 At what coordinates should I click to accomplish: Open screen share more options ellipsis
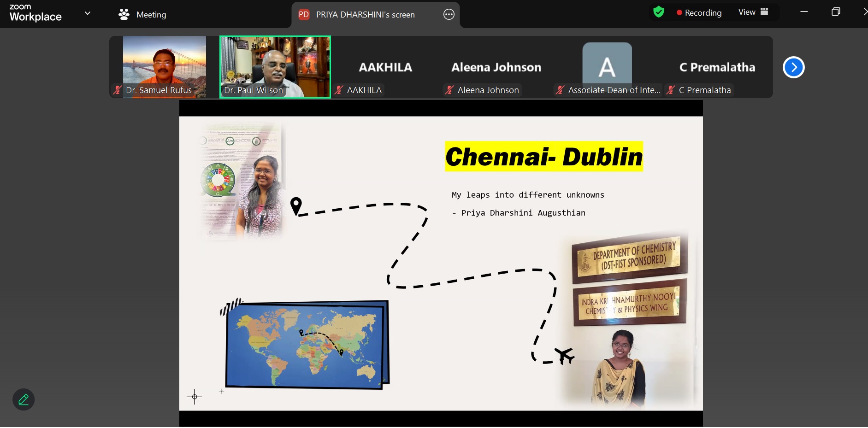coord(449,15)
